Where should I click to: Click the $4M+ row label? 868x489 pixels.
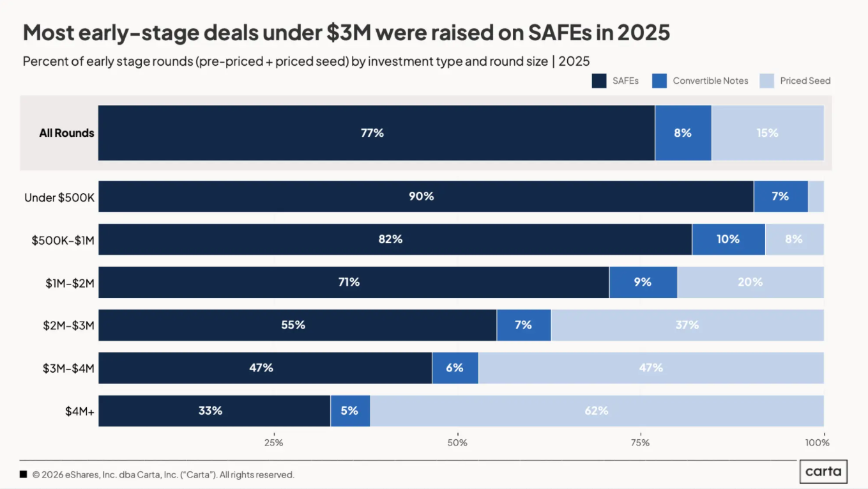click(x=79, y=411)
